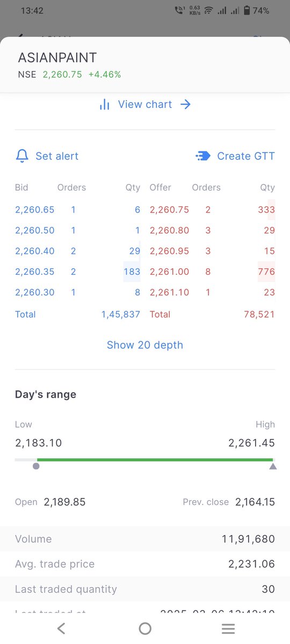Tap the Android recents menu icon
This screenshot has height=644, width=290.
[228, 628]
